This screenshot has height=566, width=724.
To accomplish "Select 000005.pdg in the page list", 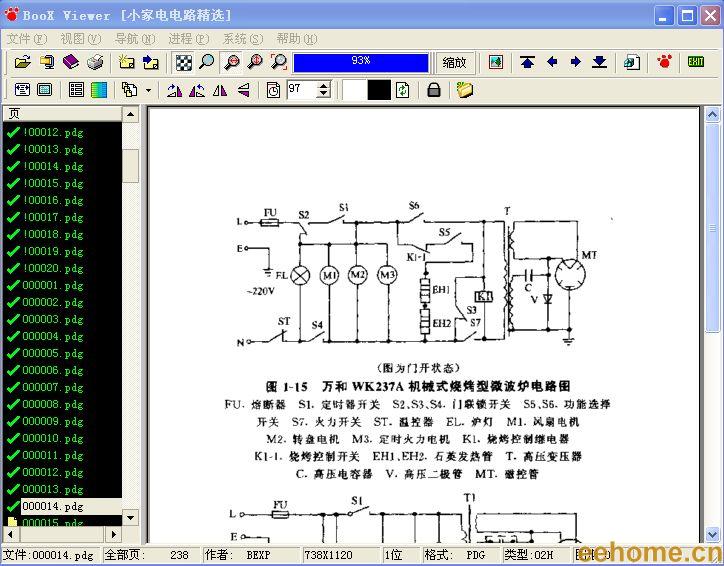I will pyautogui.click(x=53, y=353).
